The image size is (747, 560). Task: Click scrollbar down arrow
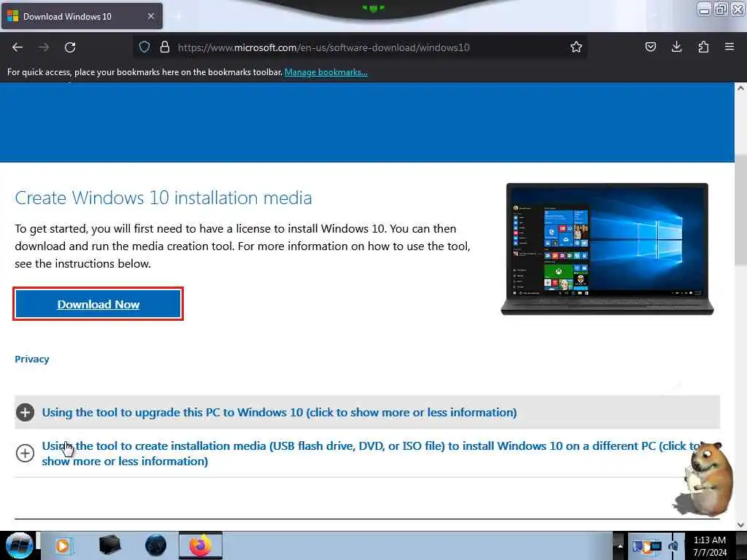tap(740, 524)
